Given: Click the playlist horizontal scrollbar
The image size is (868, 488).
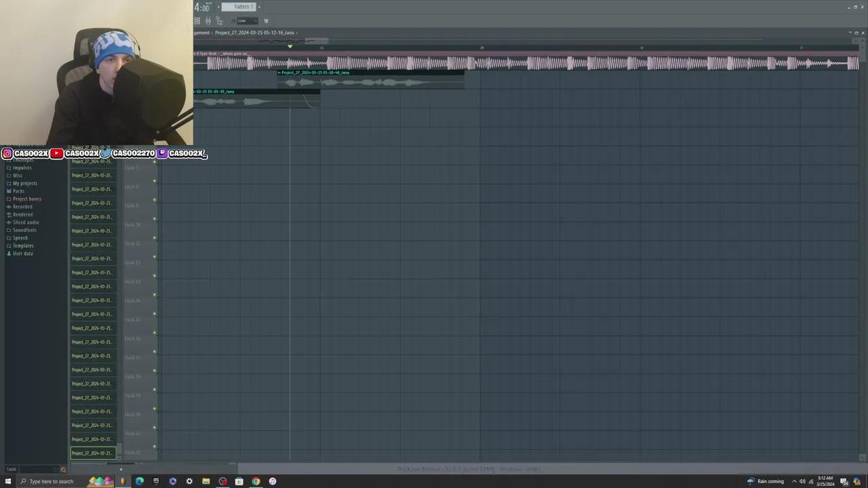Looking at the screenshot, I should (x=315, y=41).
